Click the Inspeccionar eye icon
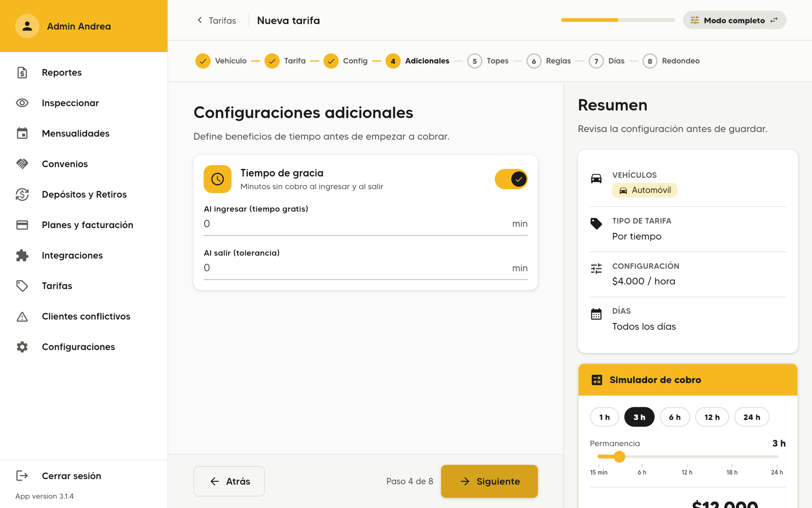This screenshot has height=508, width=812. point(22,103)
